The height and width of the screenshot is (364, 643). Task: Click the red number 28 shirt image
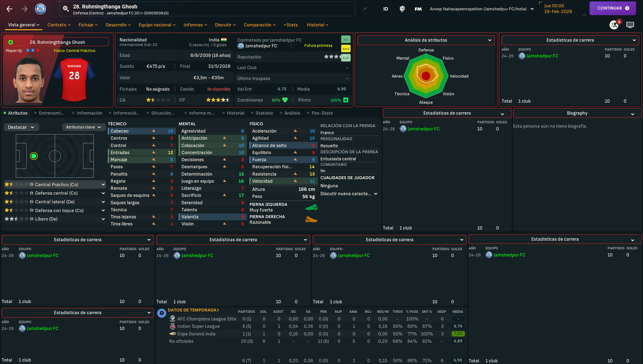[x=74, y=79]
